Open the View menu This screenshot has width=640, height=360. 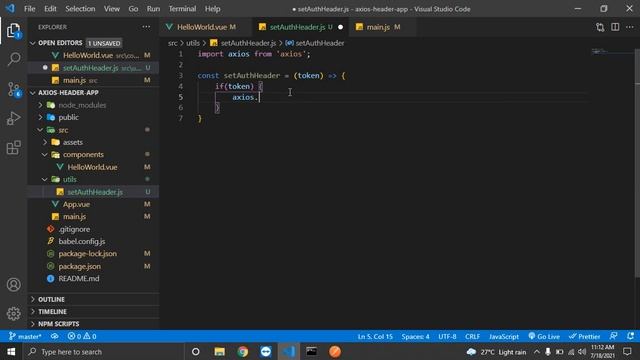coord(111,9)
